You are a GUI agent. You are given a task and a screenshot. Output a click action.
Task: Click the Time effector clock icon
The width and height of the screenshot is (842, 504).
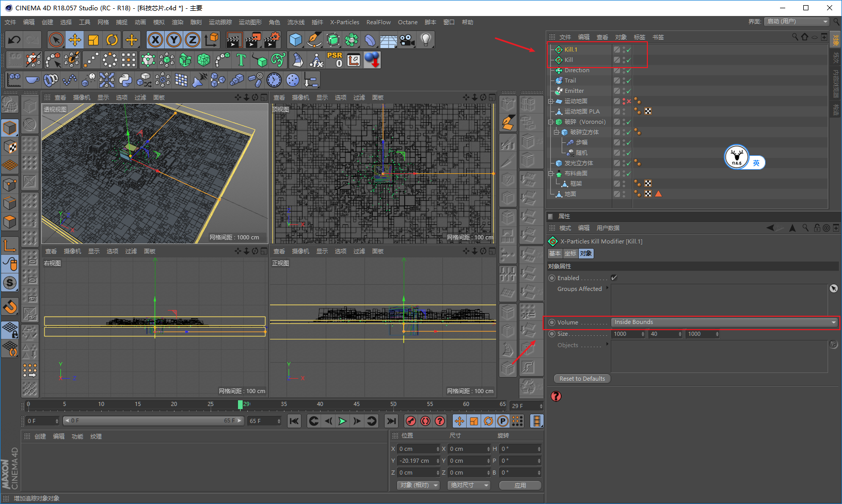click(x=274, y=80)
